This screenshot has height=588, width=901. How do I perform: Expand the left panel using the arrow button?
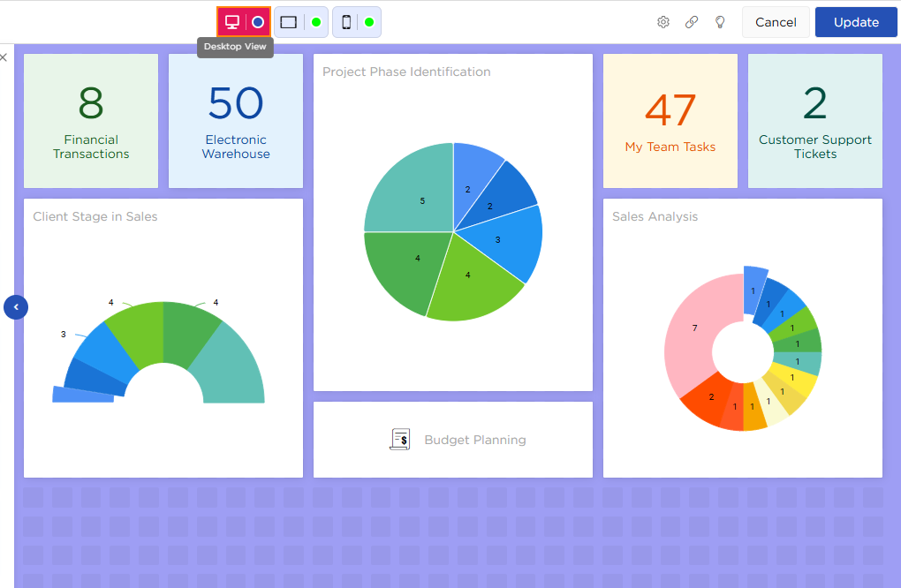16,307
